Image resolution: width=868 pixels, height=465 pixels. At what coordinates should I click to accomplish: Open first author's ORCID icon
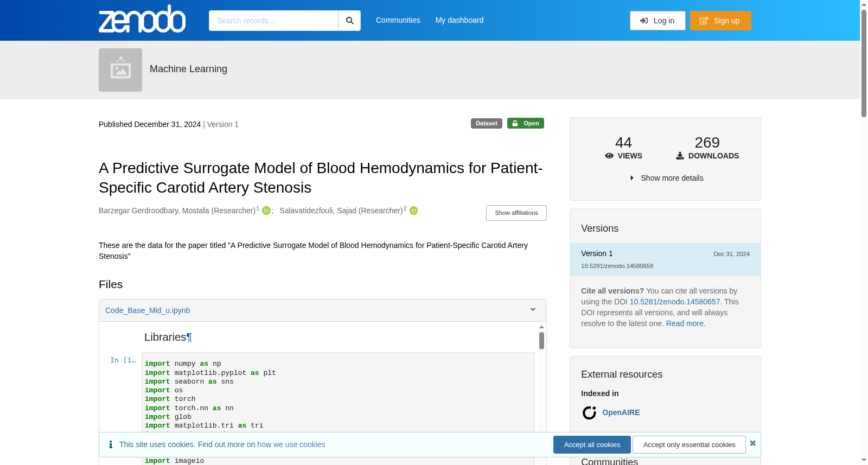pos(266,211)
